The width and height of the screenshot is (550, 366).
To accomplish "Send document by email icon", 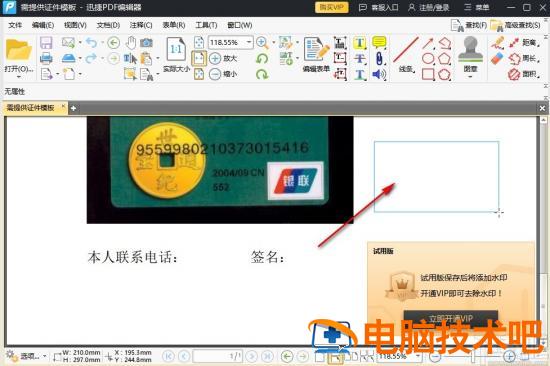I will [68, 43].
